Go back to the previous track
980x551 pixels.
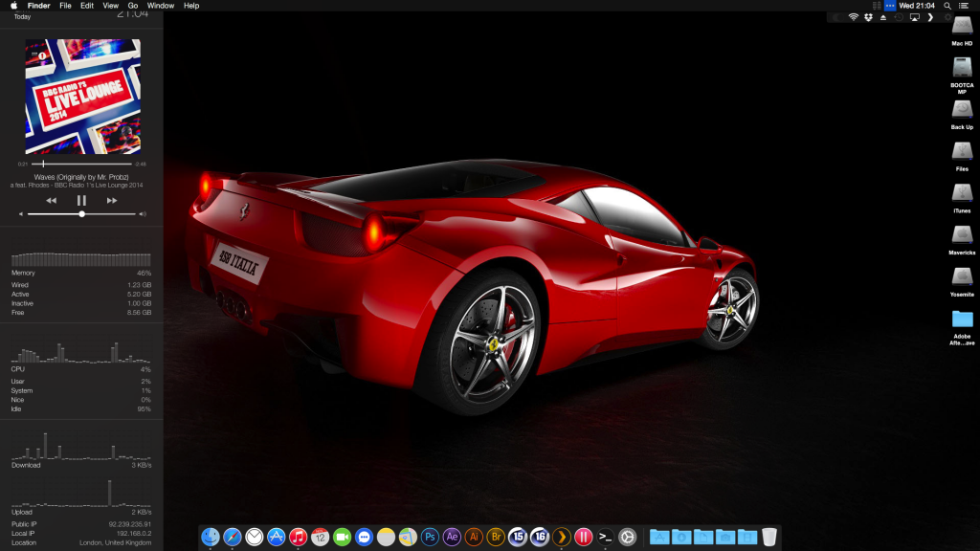click(x=52, y=200)
